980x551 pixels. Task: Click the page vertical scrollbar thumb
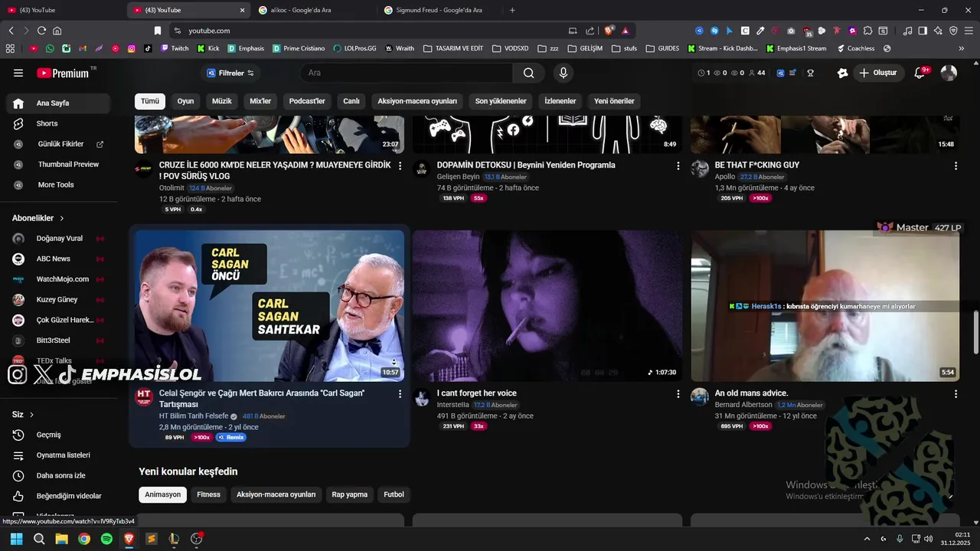coord(975,333)
